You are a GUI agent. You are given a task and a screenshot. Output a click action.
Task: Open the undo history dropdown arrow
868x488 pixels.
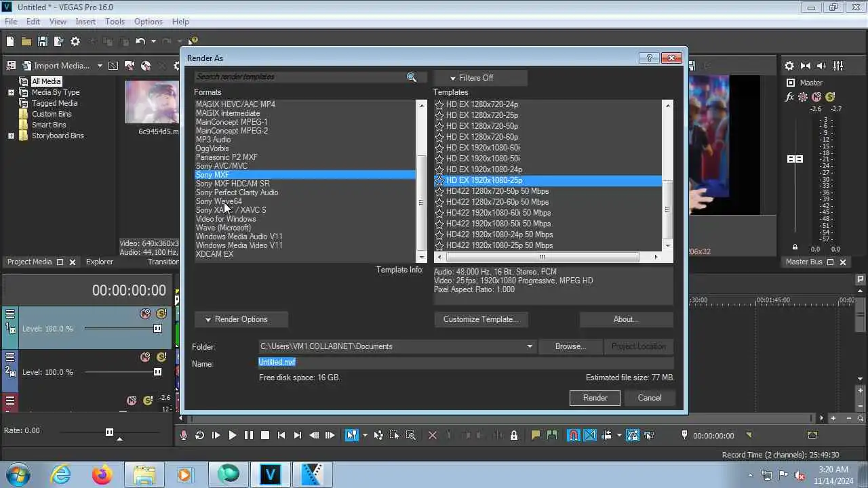pyautogui.click(x=153, y=41)
